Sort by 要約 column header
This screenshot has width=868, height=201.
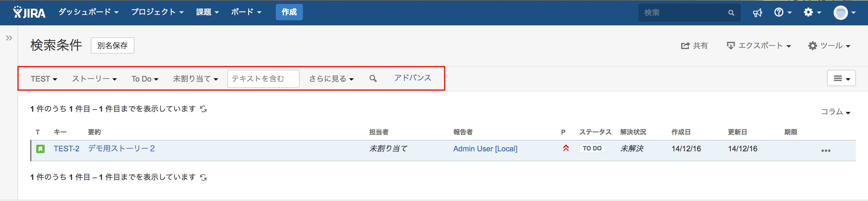(94, 132)
